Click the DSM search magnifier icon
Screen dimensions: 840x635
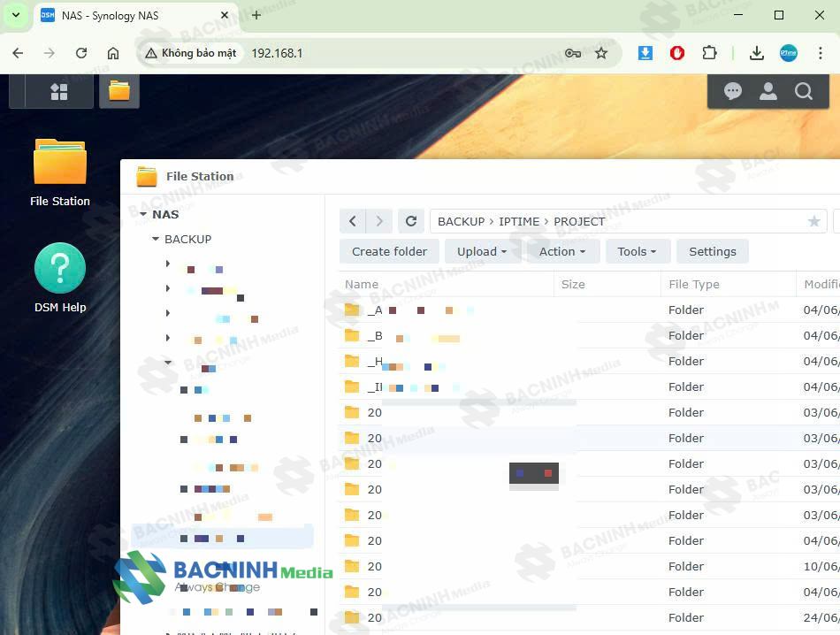804,91
